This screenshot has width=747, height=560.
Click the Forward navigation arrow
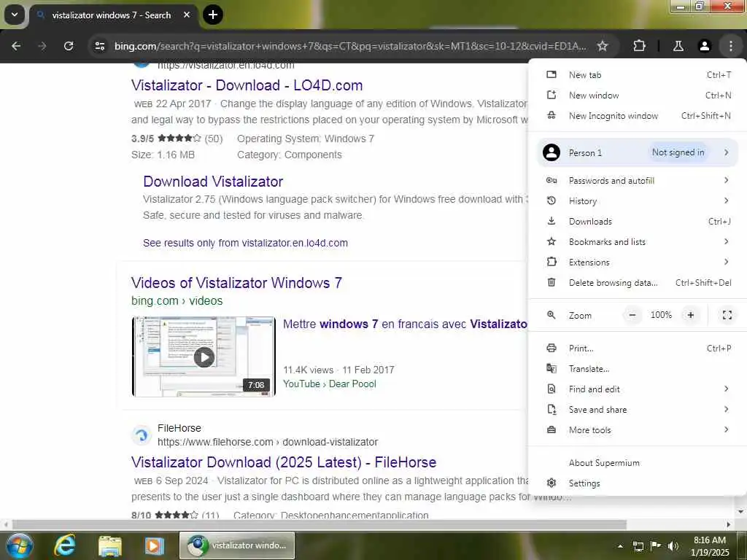click(x=42, y=46)
